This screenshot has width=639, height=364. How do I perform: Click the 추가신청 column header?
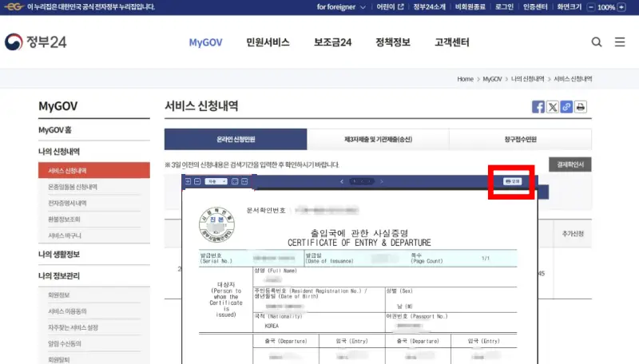573,234
